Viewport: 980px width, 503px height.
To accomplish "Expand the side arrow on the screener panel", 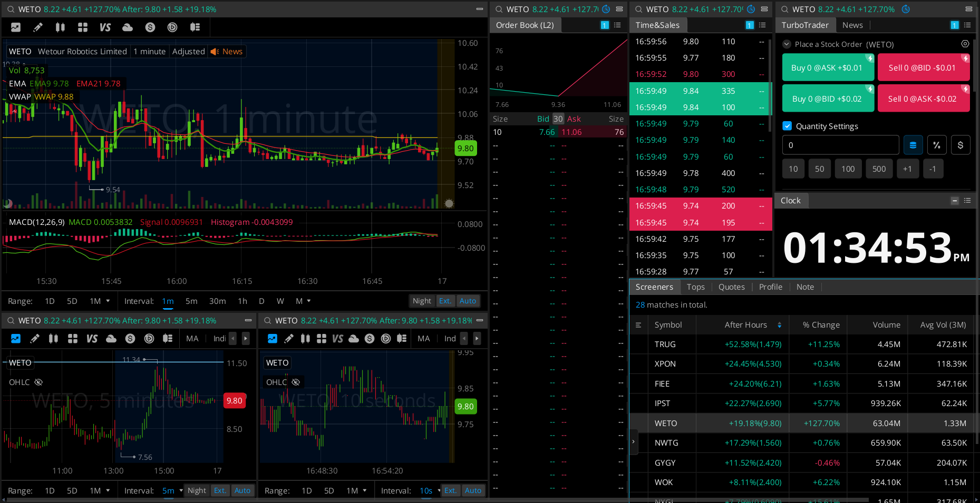I will coord(634,441).
